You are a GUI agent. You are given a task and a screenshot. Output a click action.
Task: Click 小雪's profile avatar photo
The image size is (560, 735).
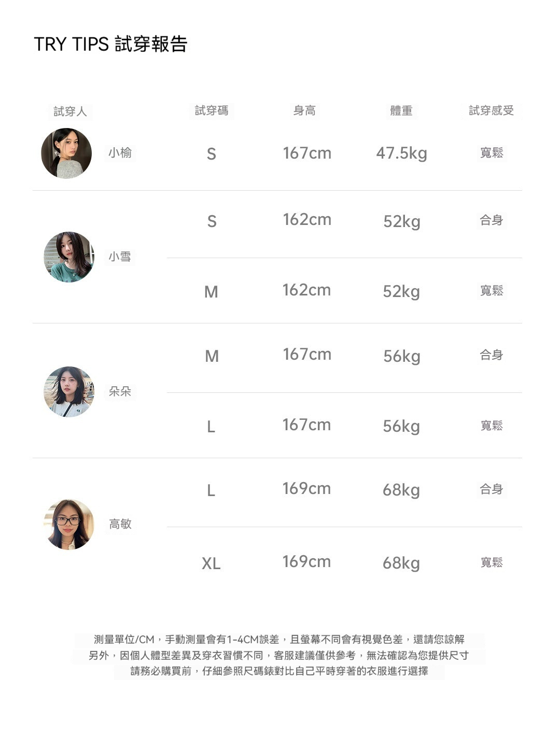point(69,257)
